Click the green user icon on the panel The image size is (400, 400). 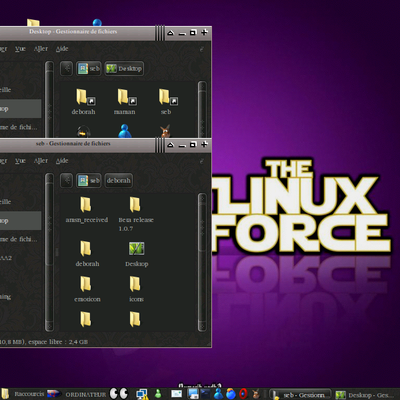click(x=158, y=394)
